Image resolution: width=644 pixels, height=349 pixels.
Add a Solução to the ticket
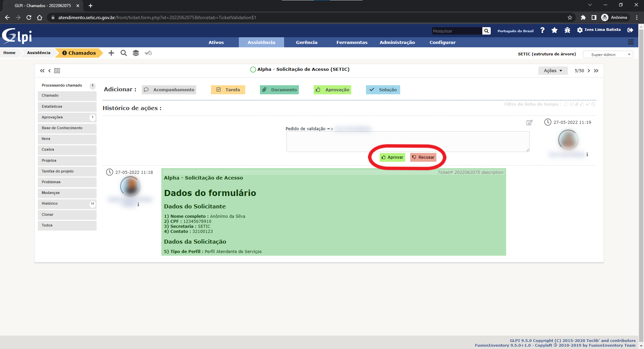point(383,90)
